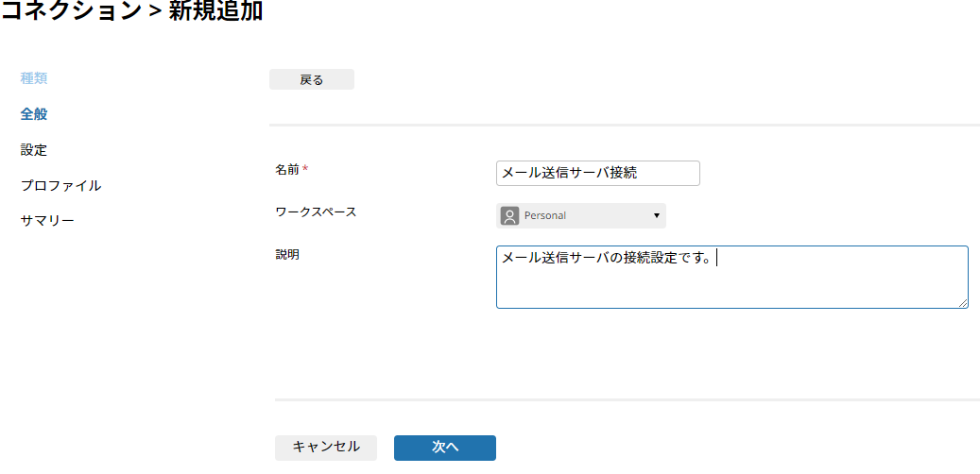Click the red required asterisk beside 名前

(305, 170)
